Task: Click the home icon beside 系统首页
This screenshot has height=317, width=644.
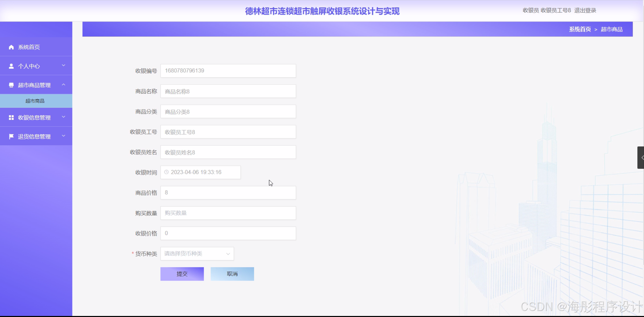Action: (11, 47)
